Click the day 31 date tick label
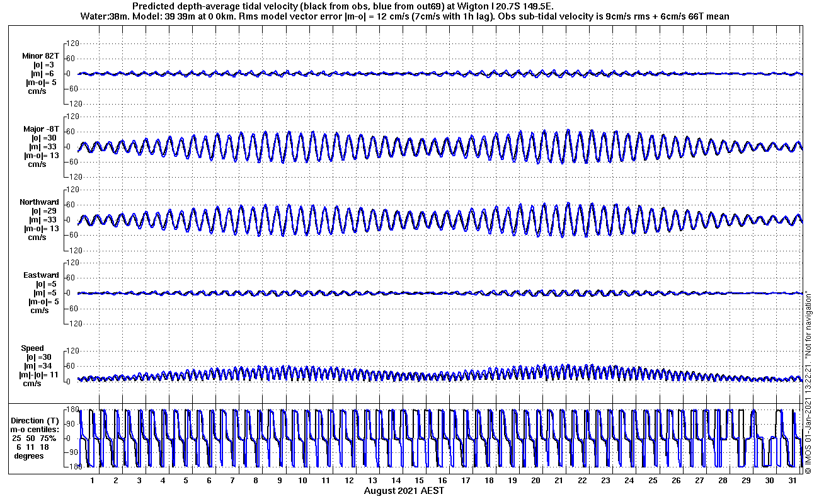819x504 pixels. click(793, 480)
